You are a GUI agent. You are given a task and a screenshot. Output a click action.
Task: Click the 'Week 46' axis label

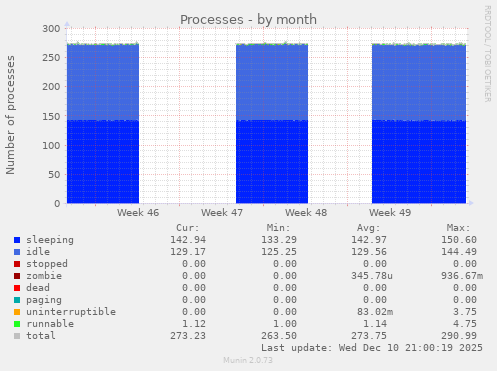[x=138, y=213]
